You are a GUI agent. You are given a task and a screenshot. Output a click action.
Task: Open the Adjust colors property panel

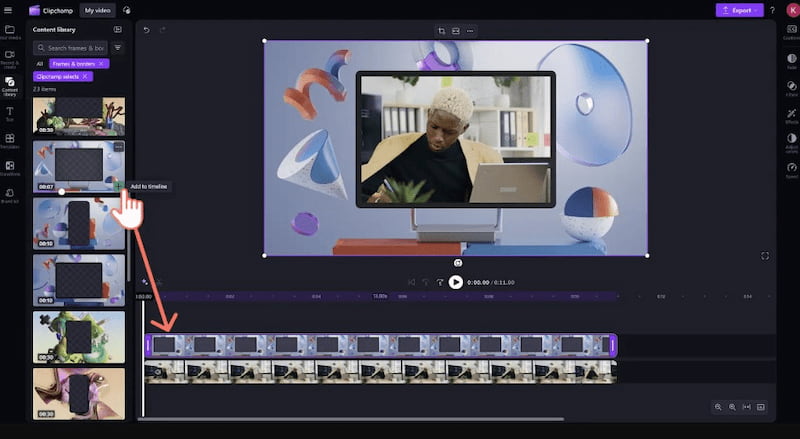(x=791, y=143)
